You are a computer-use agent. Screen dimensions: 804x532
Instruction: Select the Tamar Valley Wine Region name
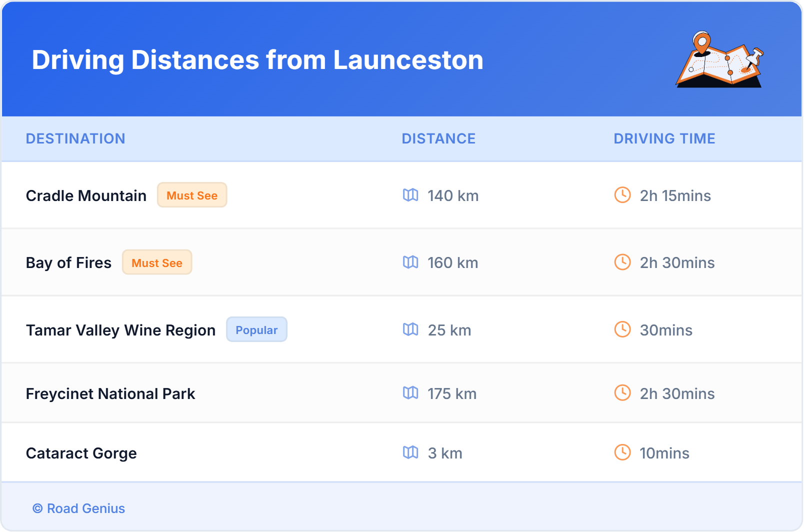pos(120,330)
